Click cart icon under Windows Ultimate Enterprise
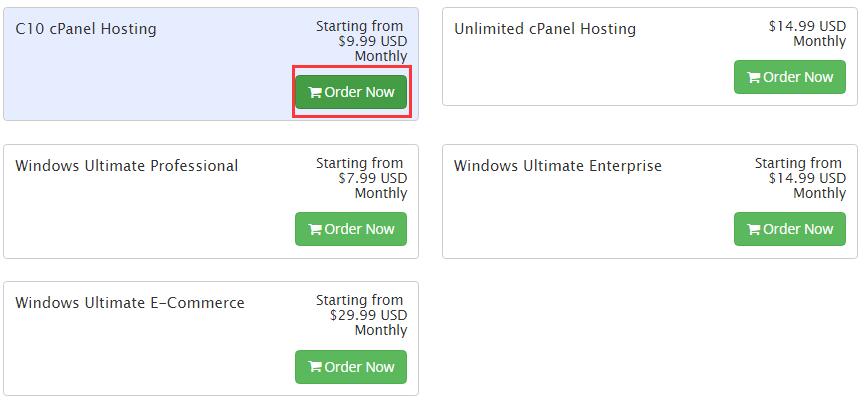864x402 pixels. click(754, 230)
